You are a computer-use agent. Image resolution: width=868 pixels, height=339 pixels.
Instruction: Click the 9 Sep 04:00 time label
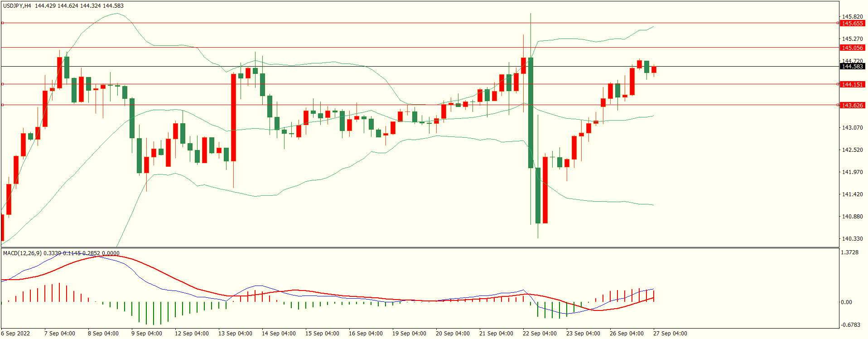click(x=147, y=334)
